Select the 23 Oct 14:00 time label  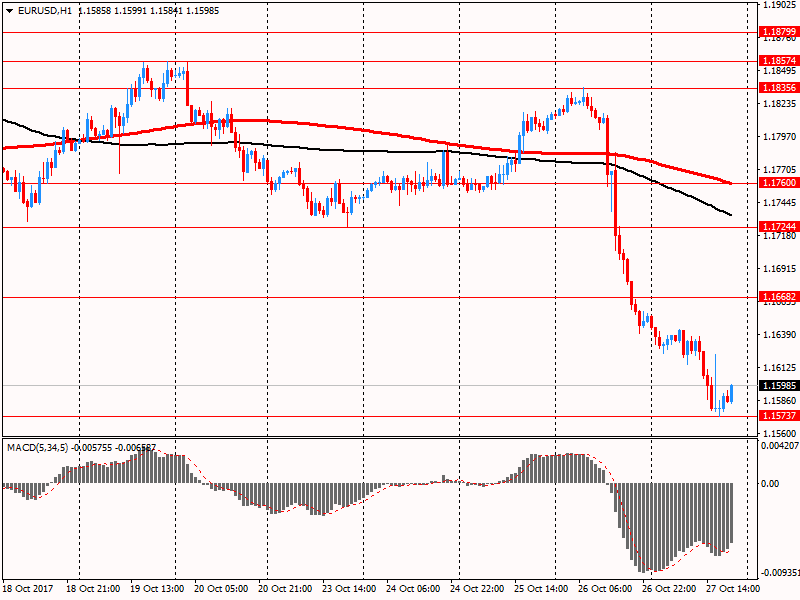[x=349, y=588]
